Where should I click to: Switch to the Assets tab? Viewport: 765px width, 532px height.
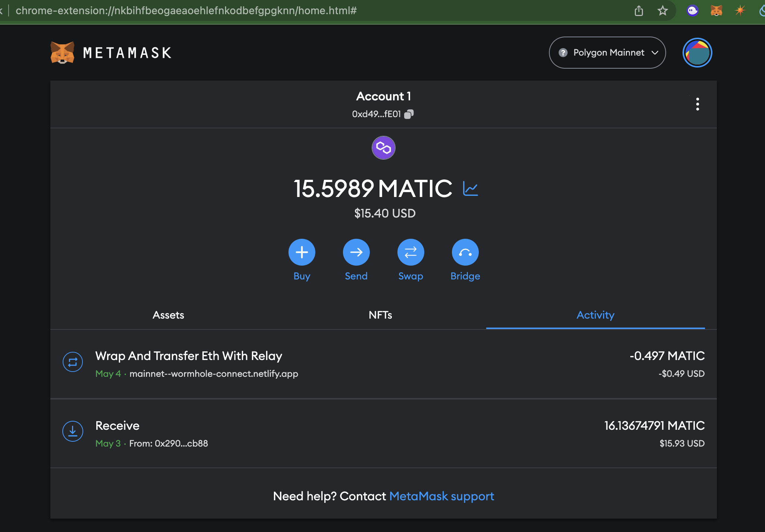[x=168, y=315]
